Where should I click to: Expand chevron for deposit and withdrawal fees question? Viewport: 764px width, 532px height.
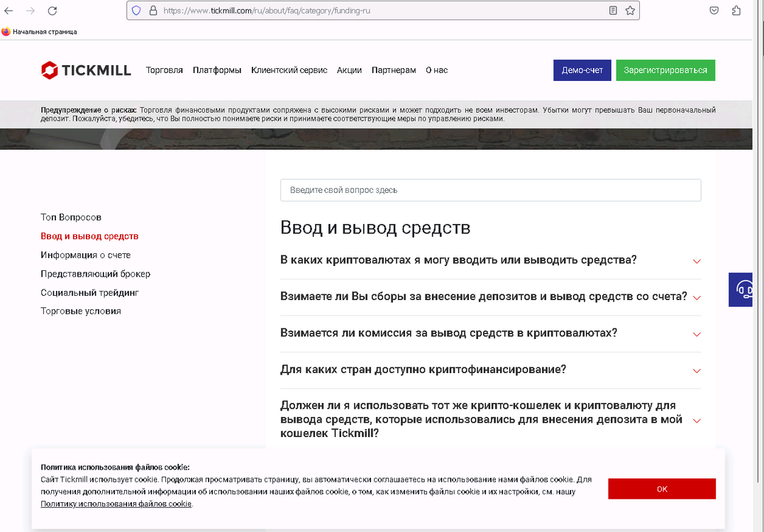pyautogui.click(x=697, y=298)
